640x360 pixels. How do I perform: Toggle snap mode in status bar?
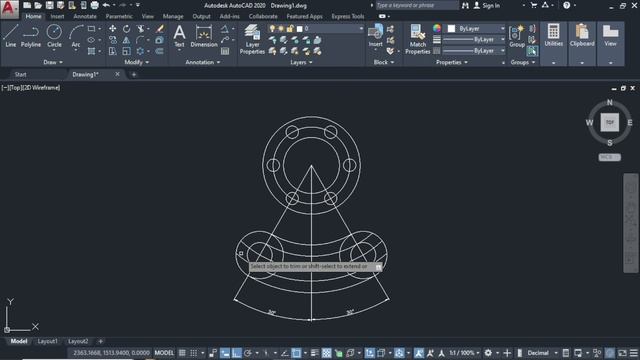point(193,353)
